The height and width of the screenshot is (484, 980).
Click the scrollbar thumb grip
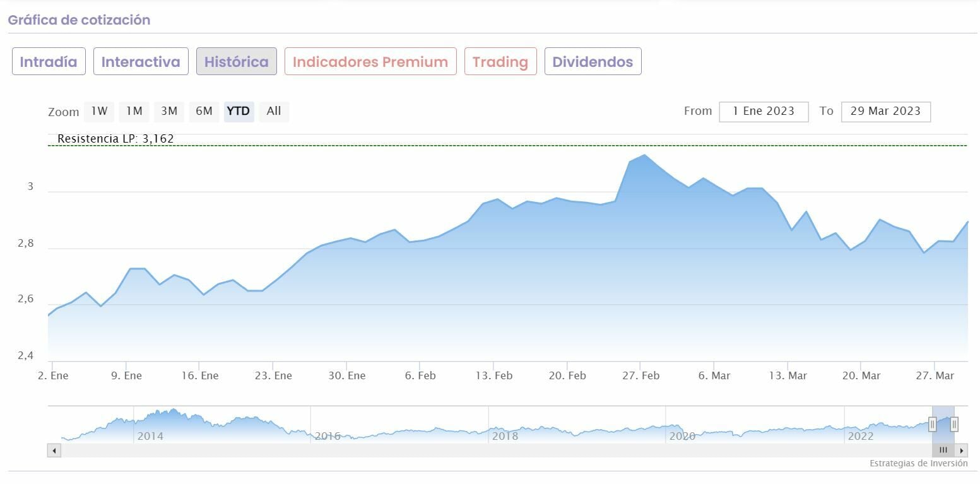tap(943, 451)
